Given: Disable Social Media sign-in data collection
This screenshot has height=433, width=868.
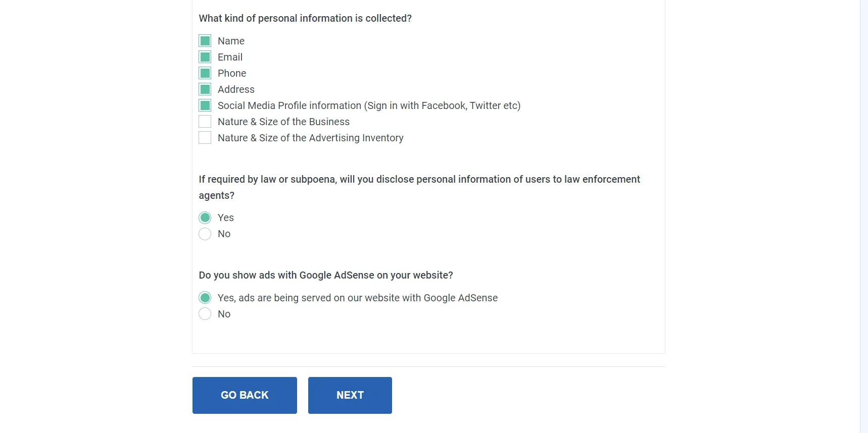Looking at the screenshot, I should (205, 105).
